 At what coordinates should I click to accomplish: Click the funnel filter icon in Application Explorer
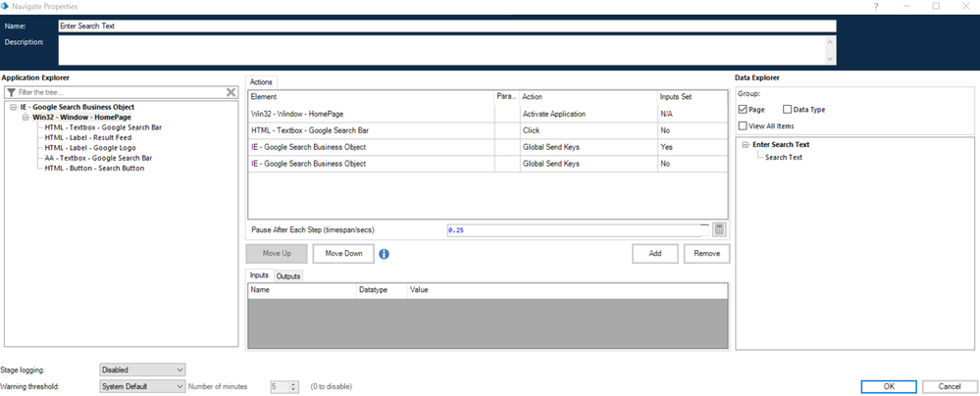11,92
